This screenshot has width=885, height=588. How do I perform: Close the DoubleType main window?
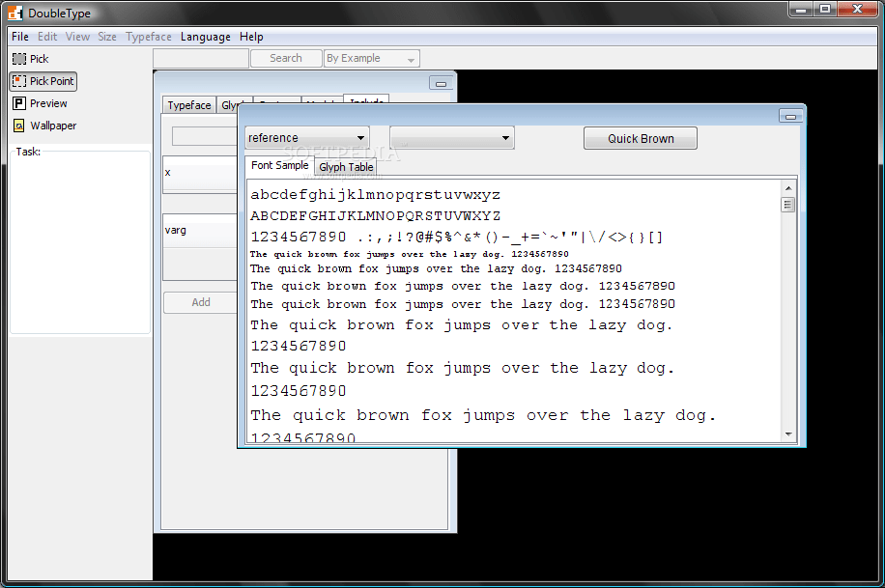(x=857, y=9)
